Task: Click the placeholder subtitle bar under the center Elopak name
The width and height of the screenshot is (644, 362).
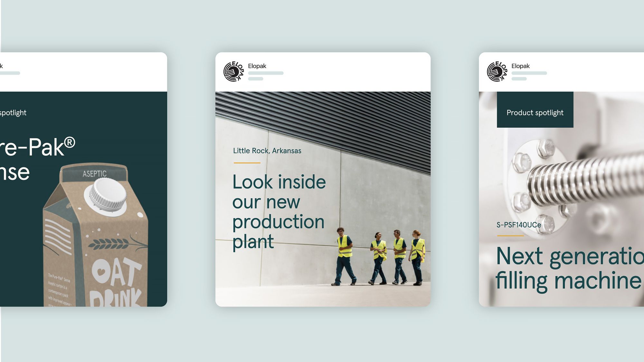Action: [266, 73]
